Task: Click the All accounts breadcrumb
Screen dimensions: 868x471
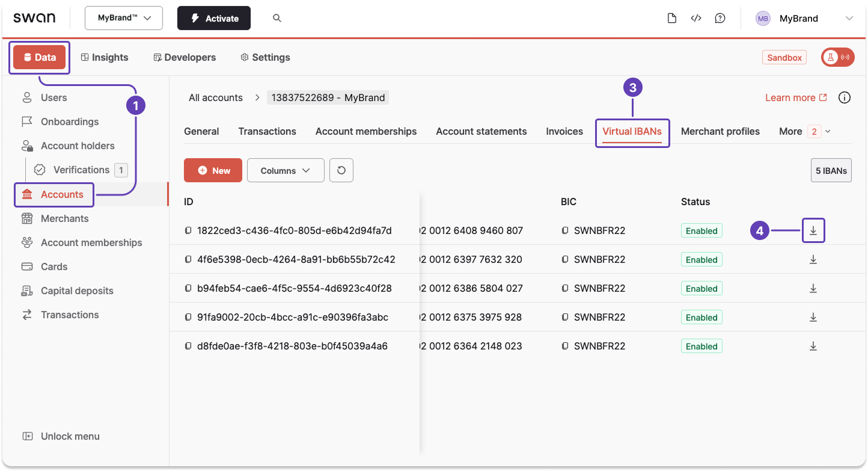Action: click(215, 97)
